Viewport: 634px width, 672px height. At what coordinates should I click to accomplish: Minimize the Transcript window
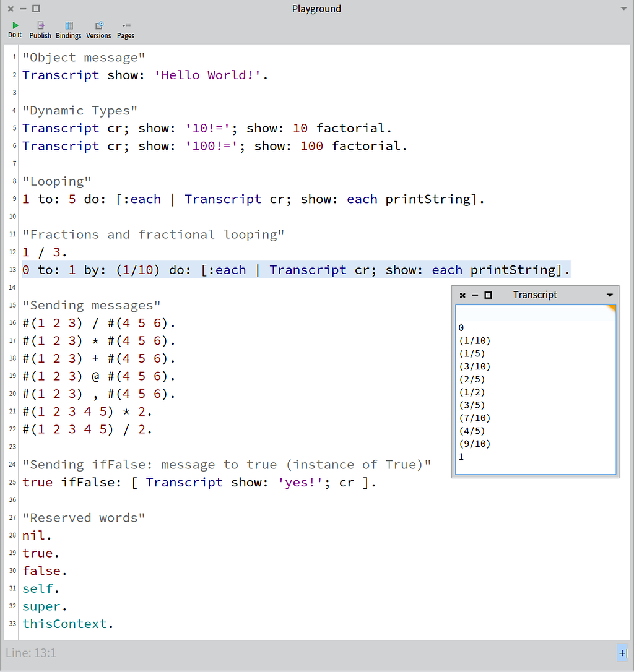coord(475,295)
